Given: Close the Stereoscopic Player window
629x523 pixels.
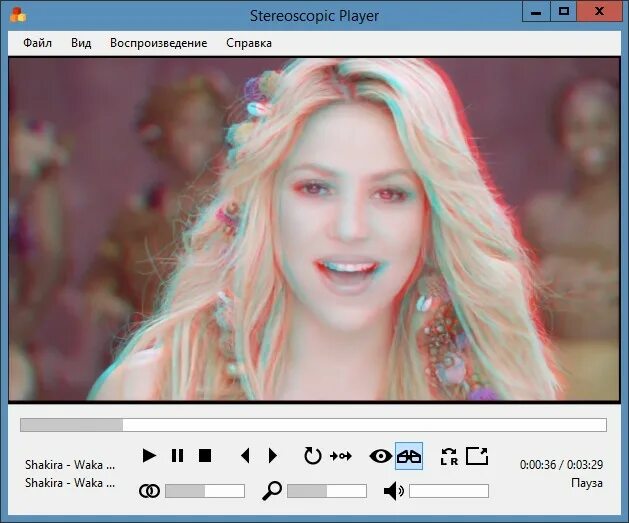Looking at the screenshot, I should coord(600,11).
